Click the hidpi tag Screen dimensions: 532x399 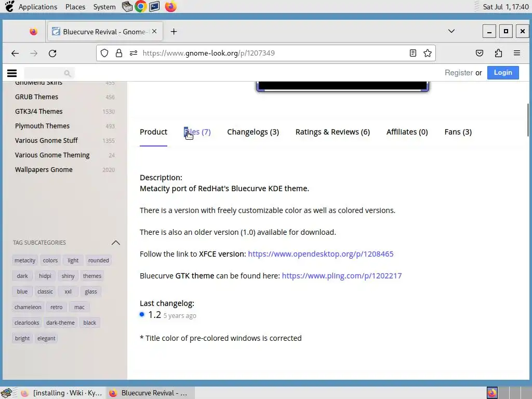pos(45,276)
